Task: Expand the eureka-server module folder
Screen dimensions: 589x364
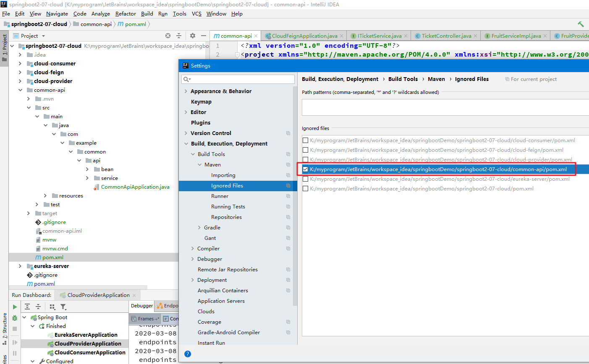Action: tap(20, 266)
